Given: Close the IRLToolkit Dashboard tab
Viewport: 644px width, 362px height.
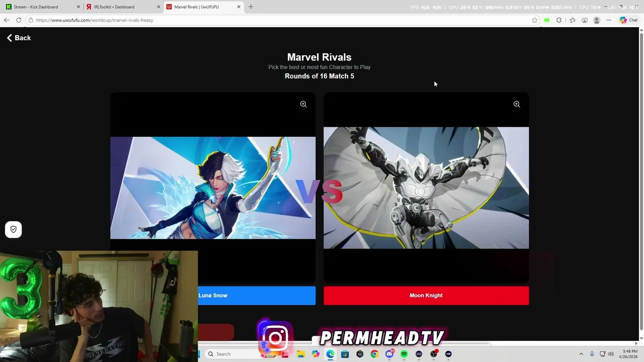Looking at the screenshot, I should [x=159, y=7].
